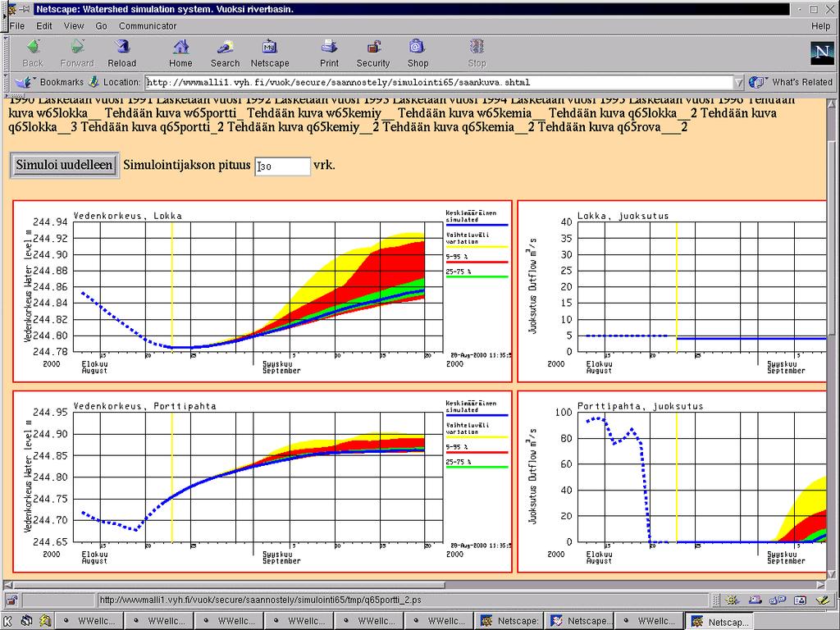Click the green 25-75 % legend line in Lokka chart

pos(477,276)
